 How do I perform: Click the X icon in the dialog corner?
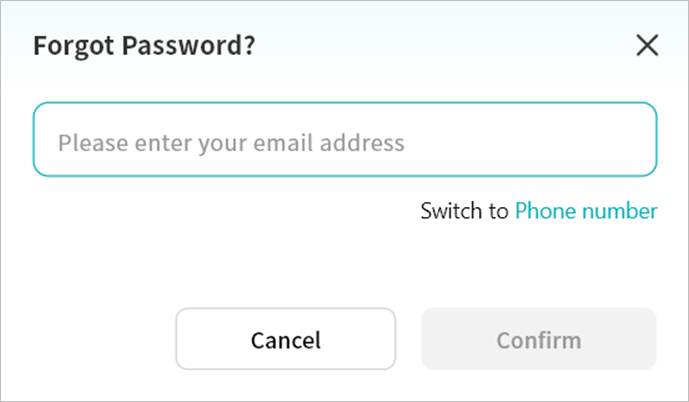click(x=647, y=45)
